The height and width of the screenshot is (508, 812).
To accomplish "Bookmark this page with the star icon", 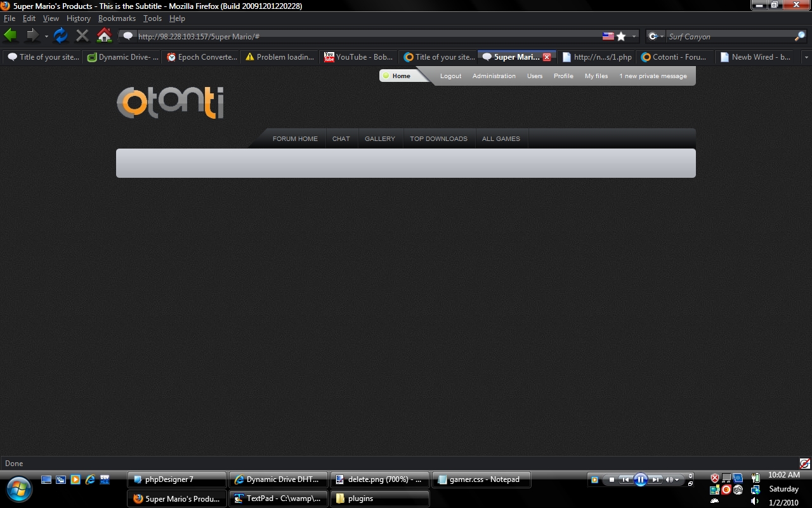I will 621,36.
